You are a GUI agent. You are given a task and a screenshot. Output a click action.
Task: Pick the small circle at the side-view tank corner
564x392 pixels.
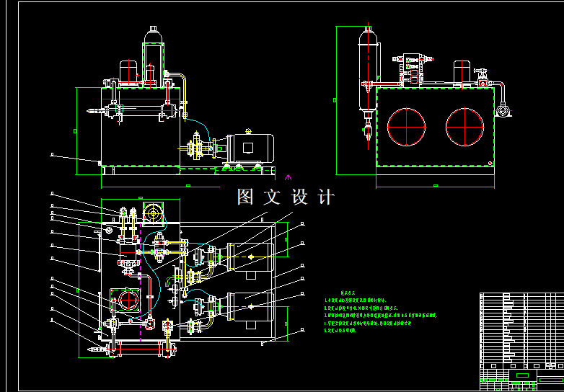pyautogui.click(x=490, y=163)
